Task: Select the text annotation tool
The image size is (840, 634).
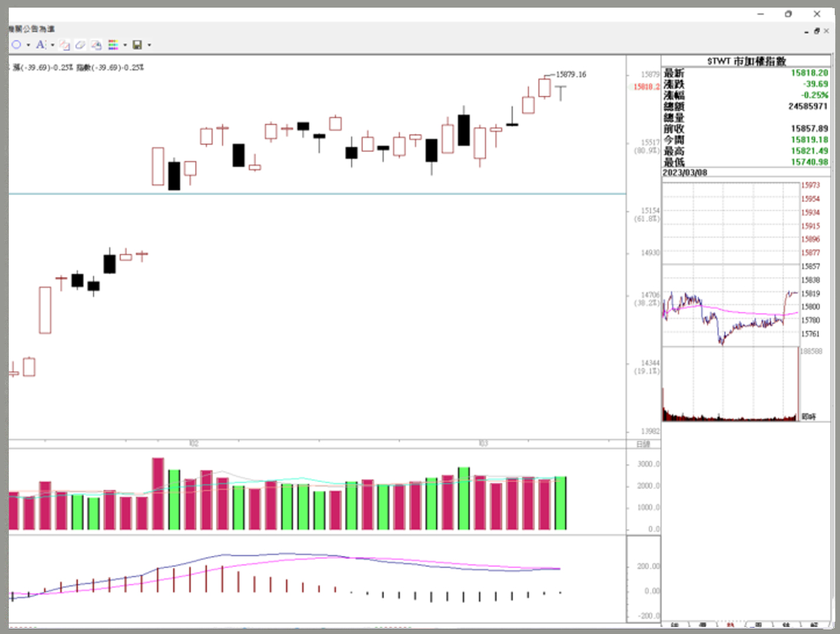Action: point(41,45)
